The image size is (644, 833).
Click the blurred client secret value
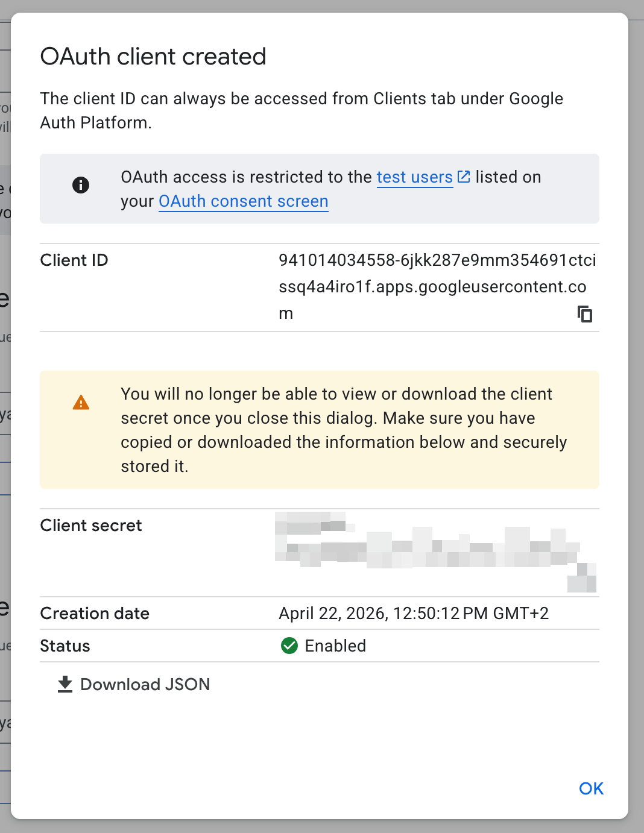[x=422, y=549]
